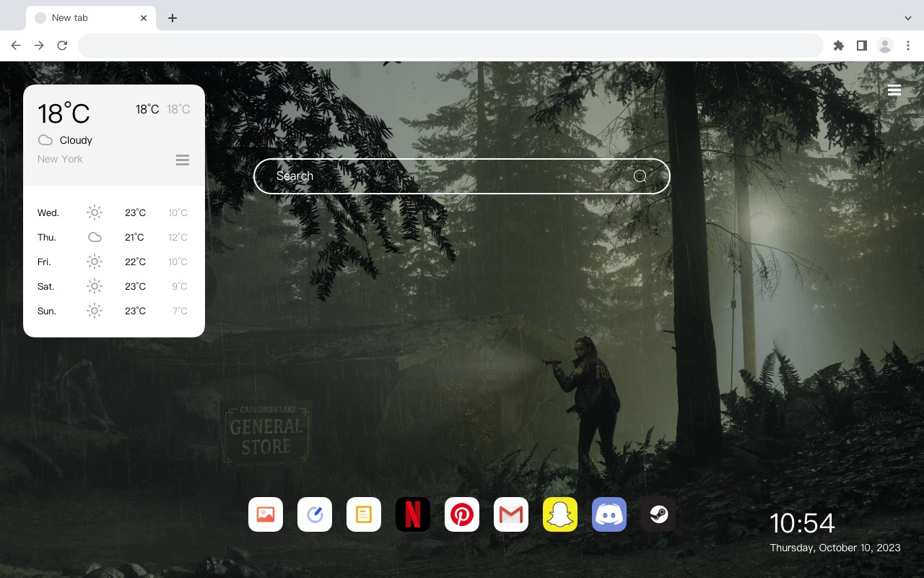Image resolution: width=924 pixels, height=578 pixels.
Task: Open the profile avatar menu
Action: [x=885, y=46]
